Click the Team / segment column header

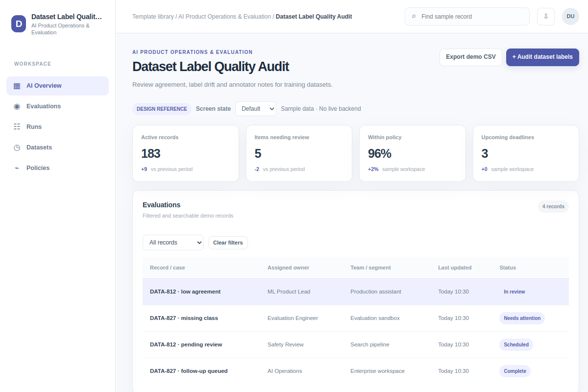(x=370, y=268)
